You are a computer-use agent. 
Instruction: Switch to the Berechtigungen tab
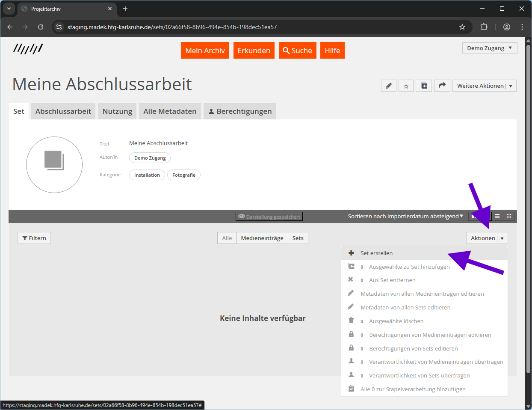click(239, 111)
